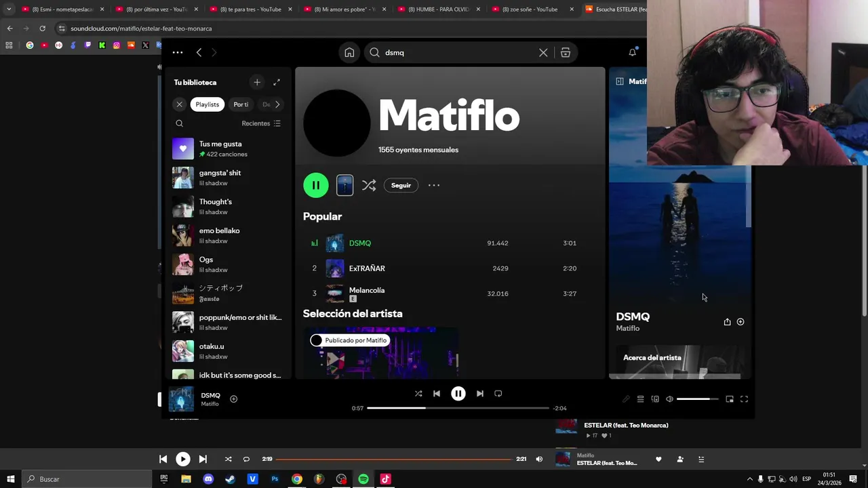Image resolution: width=868 pixels, height=488 pixels.
Task: Open DSMQ preview thumbnail beside pause
Action: [344, 185]
